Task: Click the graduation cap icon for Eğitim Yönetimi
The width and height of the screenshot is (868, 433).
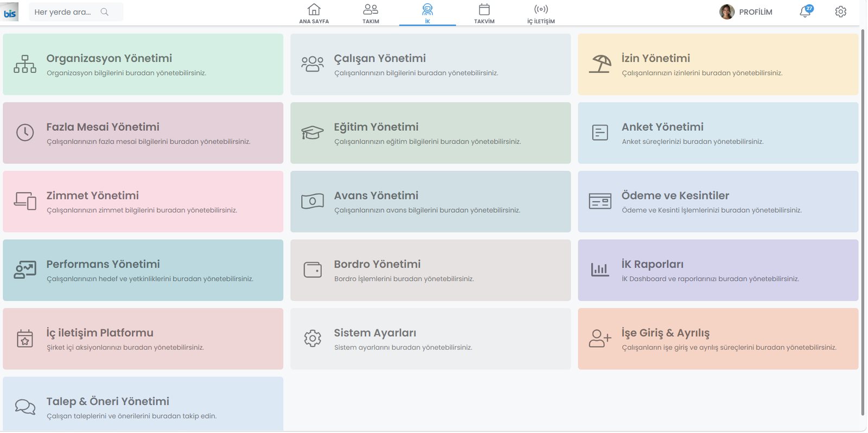Action: coord(312,132)
